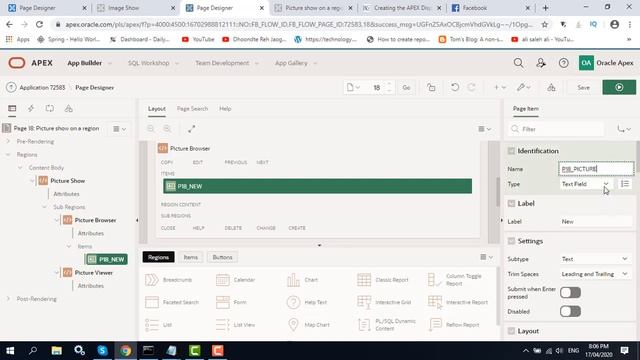Select Column Toggle Report in gallery
The height and width of the screenshot is (360, 640).
pyautogui.click(x=455, y=280)
